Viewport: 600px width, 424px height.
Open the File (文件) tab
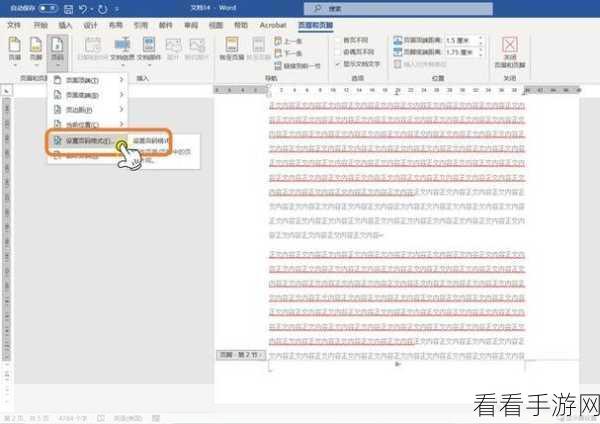point(14,25)
